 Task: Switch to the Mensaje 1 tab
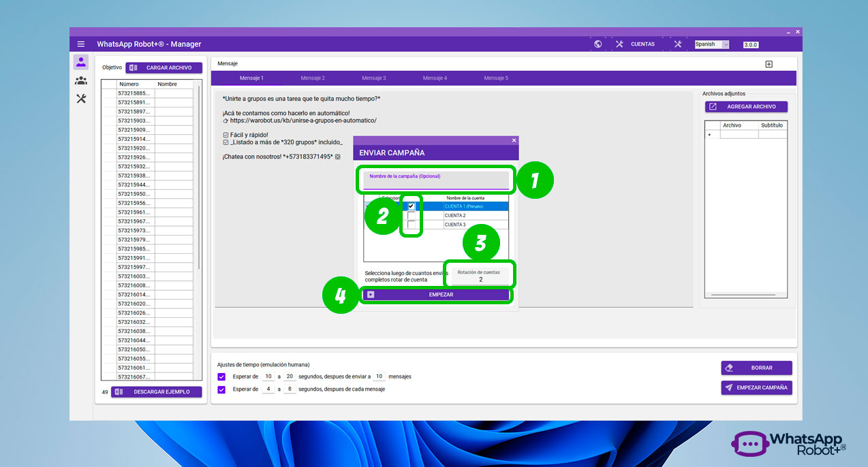tap(251, 78)
